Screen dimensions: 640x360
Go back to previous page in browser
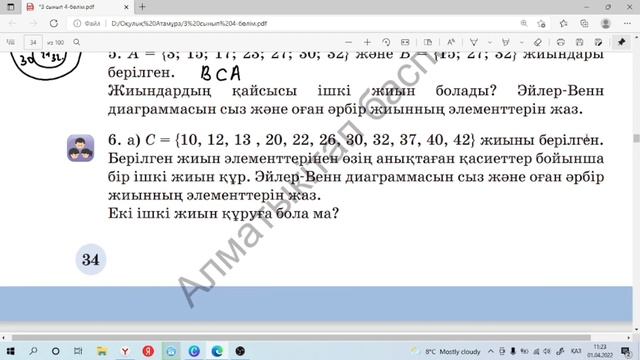[12, 23]
